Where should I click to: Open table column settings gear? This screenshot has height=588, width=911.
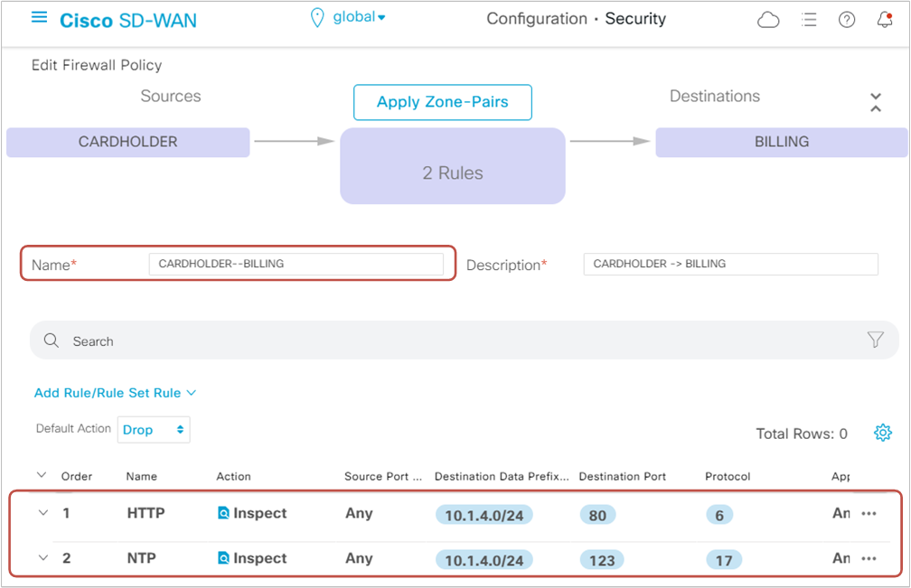pyautogui.click(x=882, y=434)
